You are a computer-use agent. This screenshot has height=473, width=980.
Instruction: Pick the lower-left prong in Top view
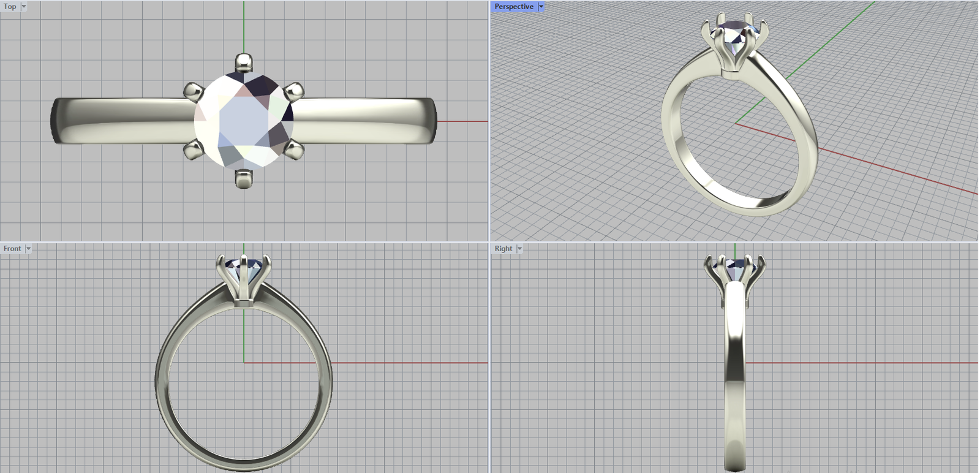(x=194, y=149)
